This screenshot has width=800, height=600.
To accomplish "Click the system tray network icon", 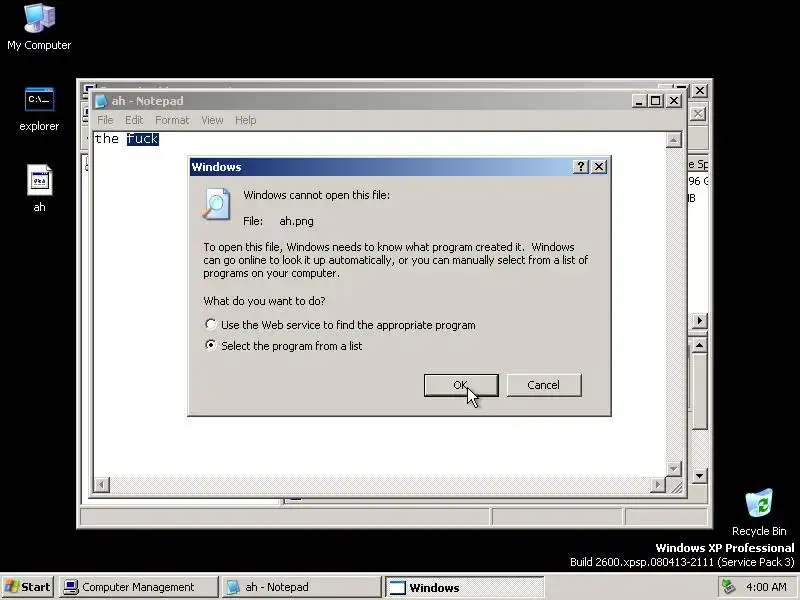I will click(x=729, y=587).
